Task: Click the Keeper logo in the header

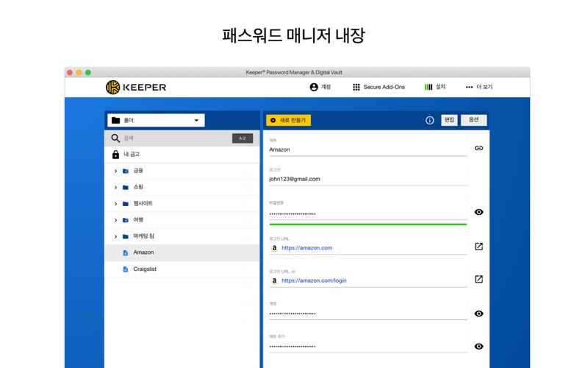Action: [x=136, y=88]
